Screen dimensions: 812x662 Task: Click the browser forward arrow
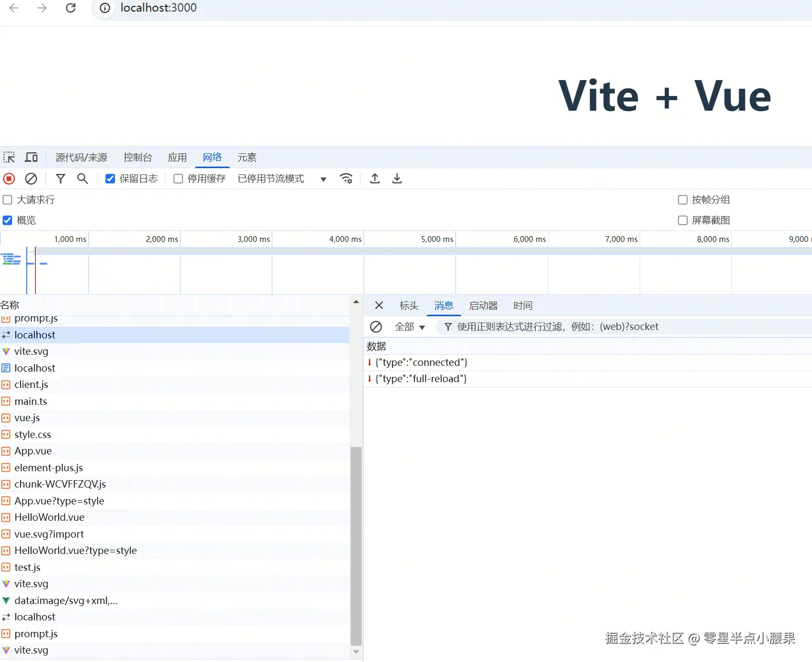coord(42,8)
